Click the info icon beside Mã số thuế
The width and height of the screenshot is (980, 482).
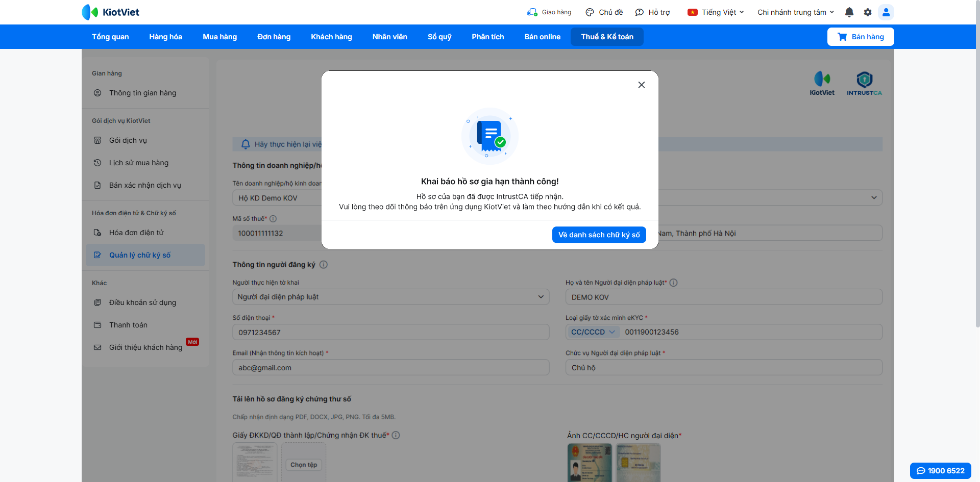[273, 219]
